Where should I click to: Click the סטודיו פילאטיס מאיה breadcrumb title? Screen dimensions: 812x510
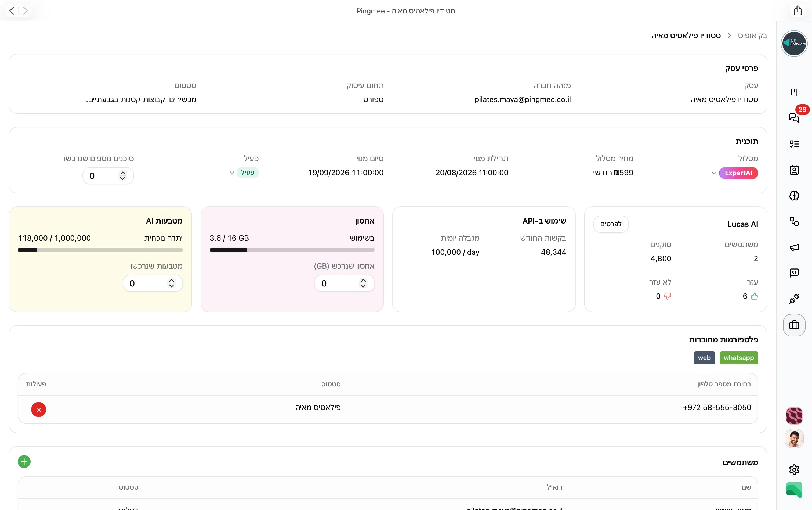tap(686, 35)
